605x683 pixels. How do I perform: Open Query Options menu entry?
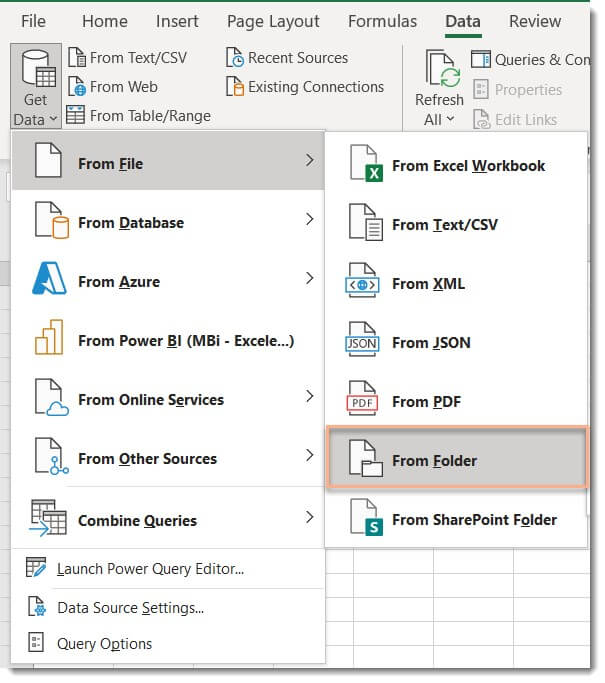(105, 645)
